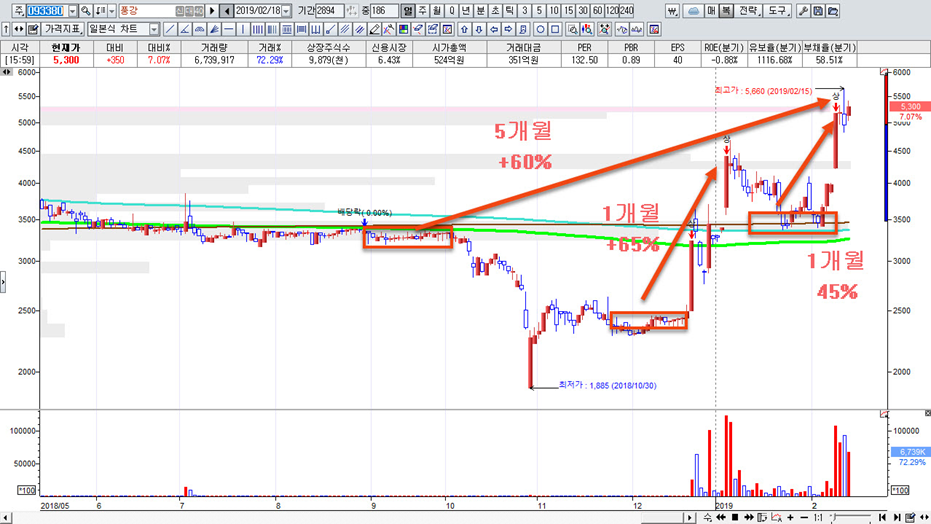The height and width of the screenshot is (524, 931).
Task: Click the horizontal scrollbar right arrow
Action: pyautogui.click(x=689, y=517)
